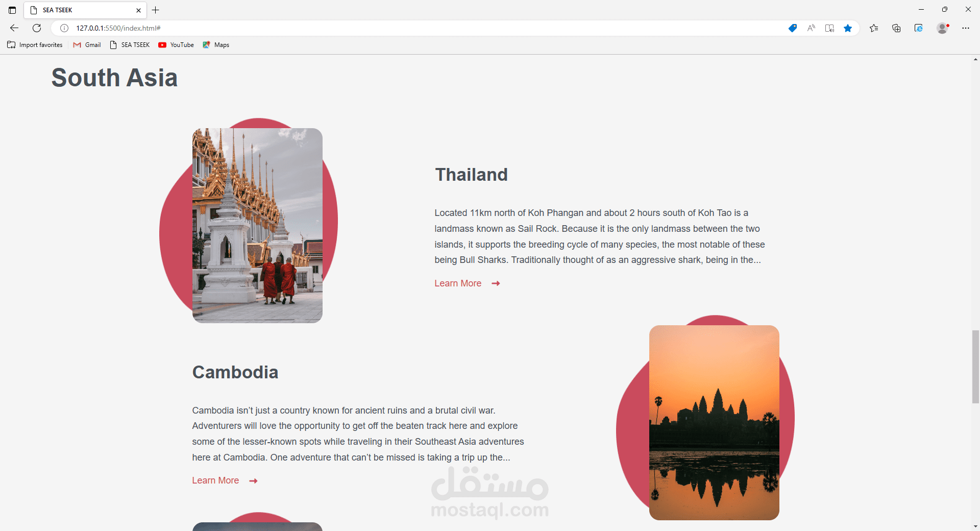Open the YouTube bookmark

[176, 45]
